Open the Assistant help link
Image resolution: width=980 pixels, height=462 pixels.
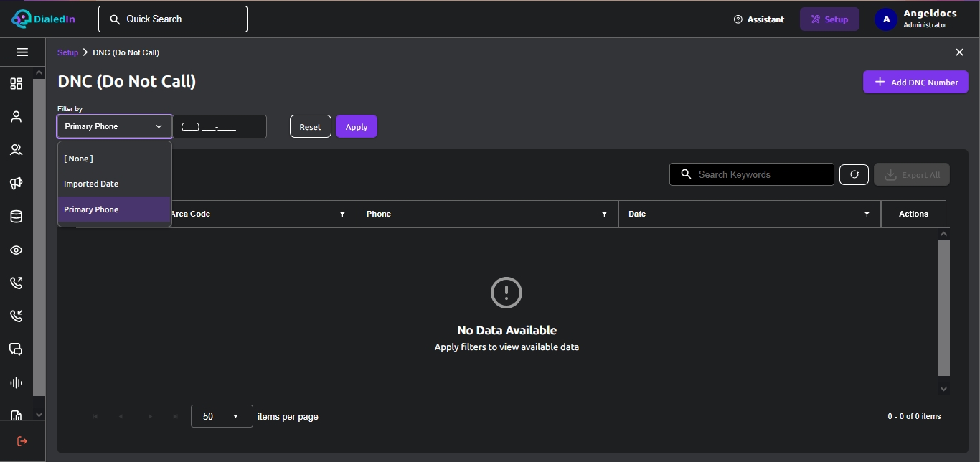click(x=759, y=19)
